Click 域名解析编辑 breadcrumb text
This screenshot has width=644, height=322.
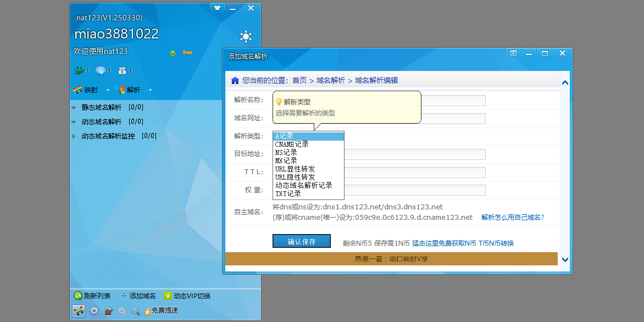376,80
